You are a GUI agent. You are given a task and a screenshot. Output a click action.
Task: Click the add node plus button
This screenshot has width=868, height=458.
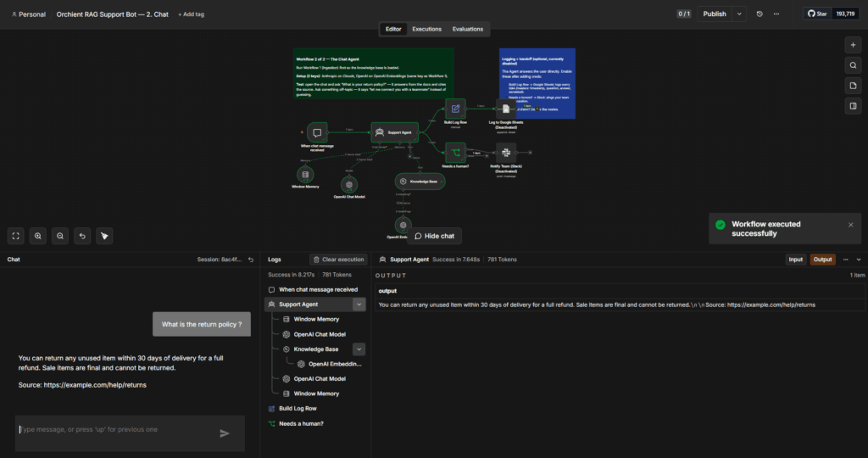click(x=853, y=45)
